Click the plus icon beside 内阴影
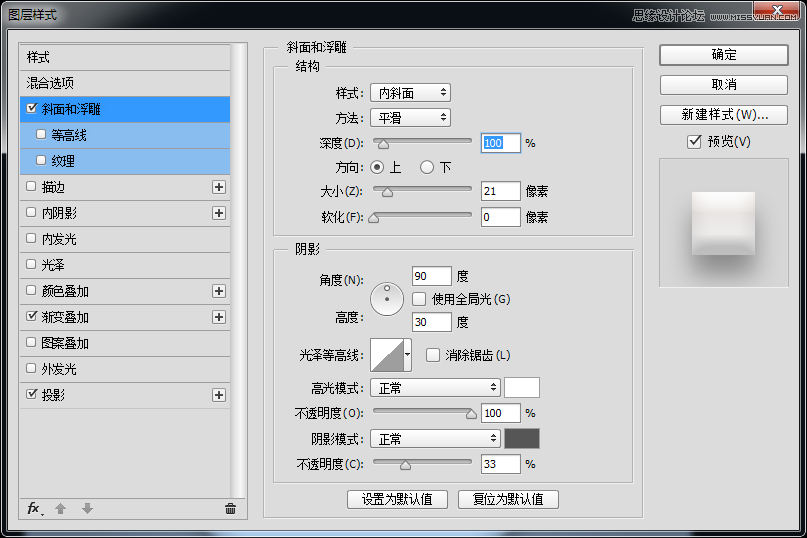 [219, 213]
